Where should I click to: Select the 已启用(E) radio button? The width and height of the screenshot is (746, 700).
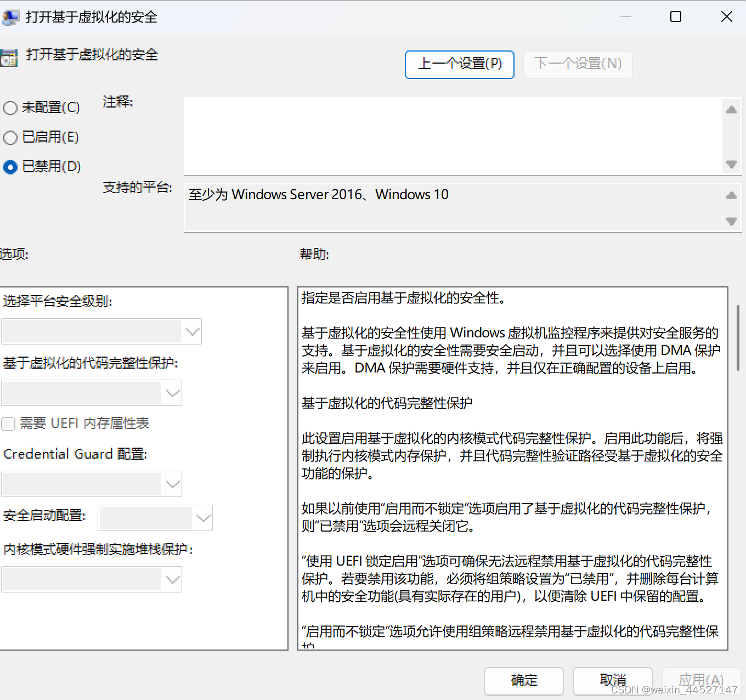[x=10, y=138]
